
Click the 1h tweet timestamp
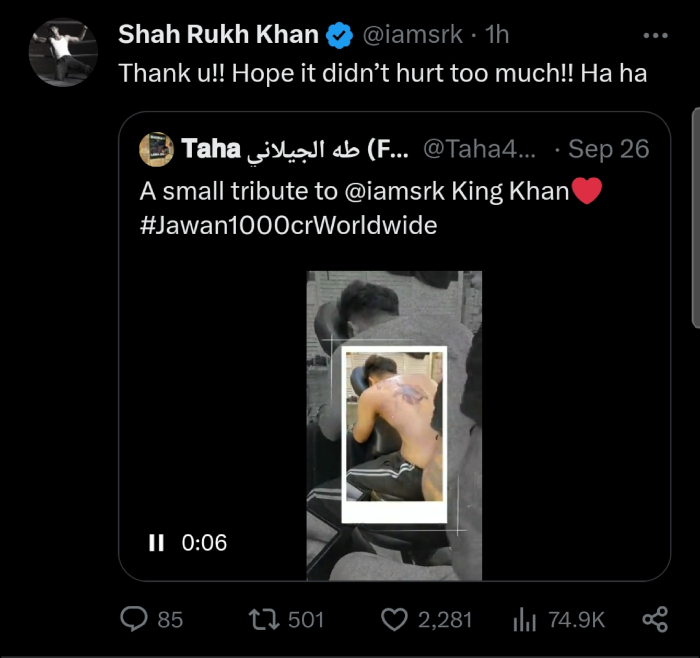(496, 35)
